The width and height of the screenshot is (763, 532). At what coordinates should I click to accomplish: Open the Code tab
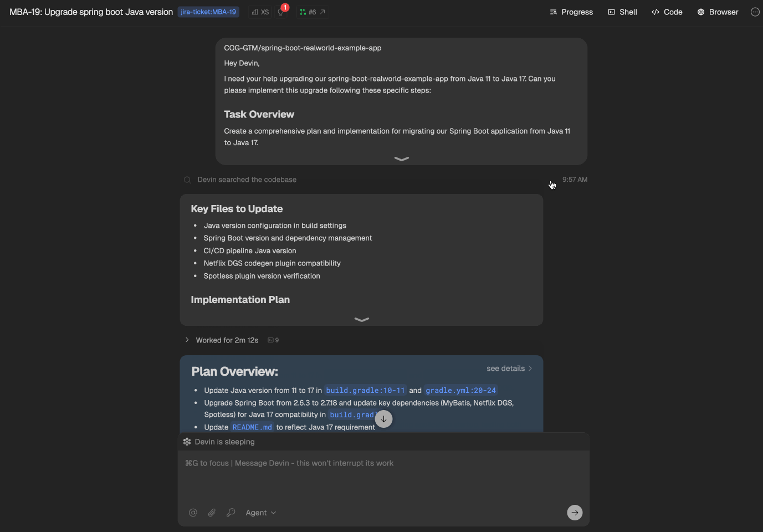click(667, 12)
